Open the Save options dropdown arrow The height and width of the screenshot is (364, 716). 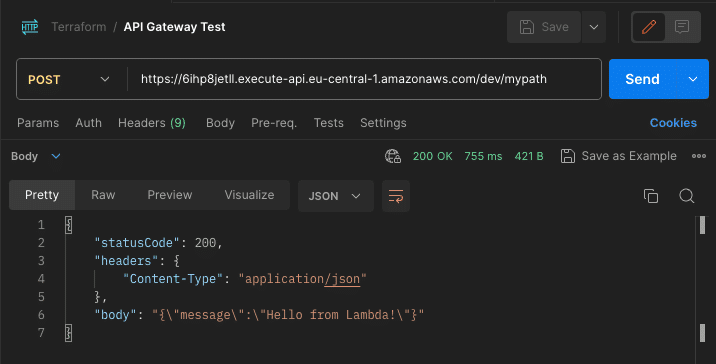pyautogui.click(x=594, y=27)
